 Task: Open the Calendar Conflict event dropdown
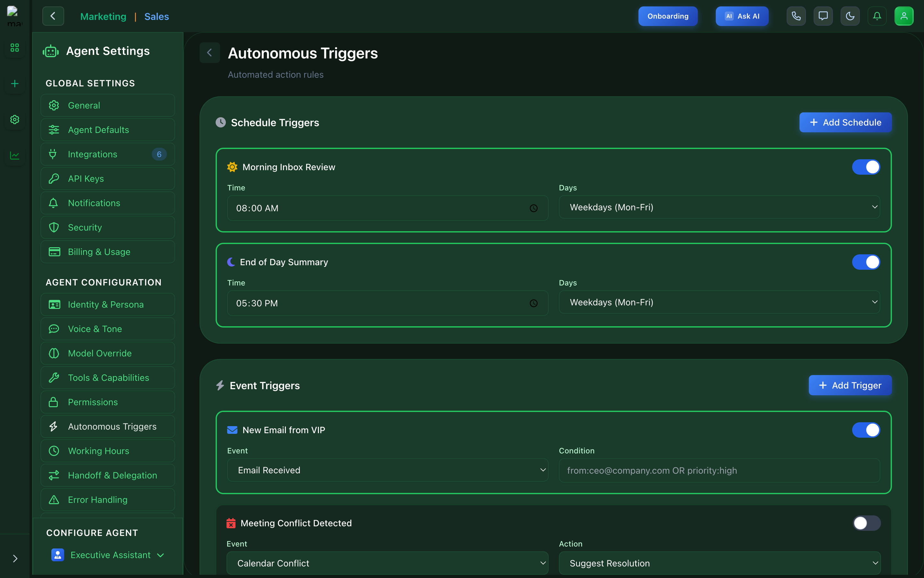pyautogui.click(x=388, y=563)
